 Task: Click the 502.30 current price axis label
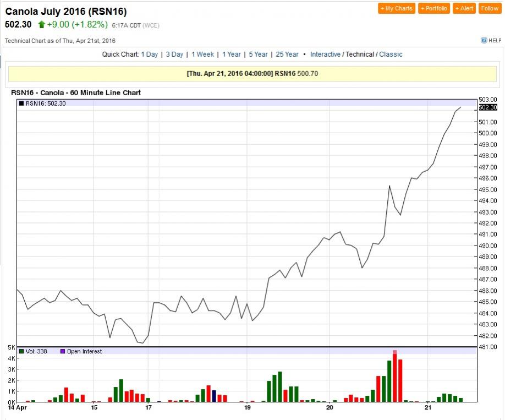[x=488, y=107]
